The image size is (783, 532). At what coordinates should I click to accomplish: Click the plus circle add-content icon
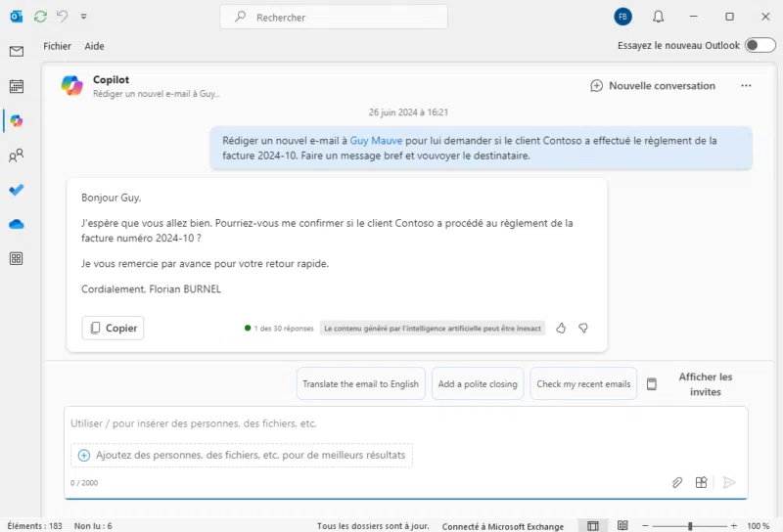(x=84, y=455)
